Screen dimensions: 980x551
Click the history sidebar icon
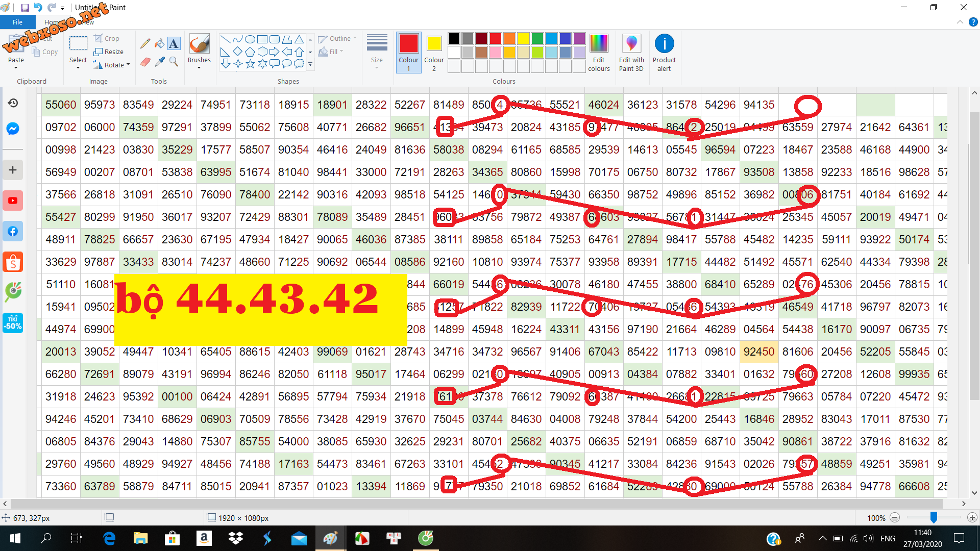pyautogui.click(x=13, y=103)
